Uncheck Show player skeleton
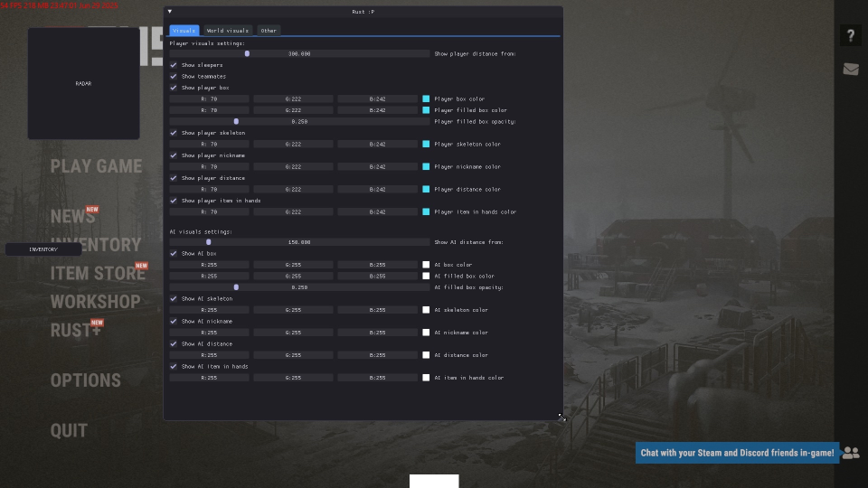868x488 pixels. 174,133
